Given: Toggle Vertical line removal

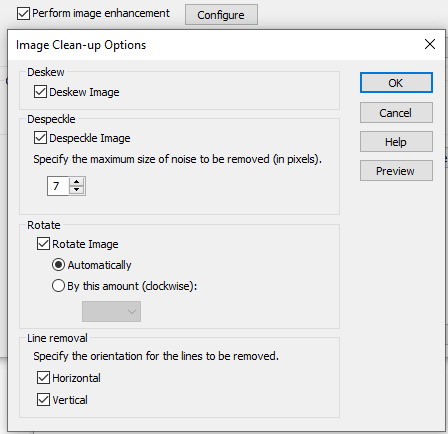Looking at the screenshot, I should click(43, 400).
